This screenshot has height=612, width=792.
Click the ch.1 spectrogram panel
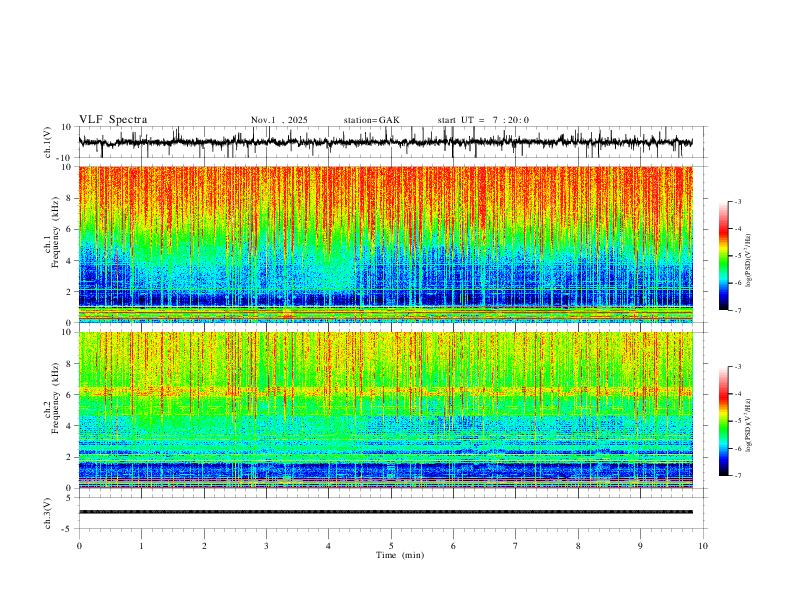click(x=385, y=244)
